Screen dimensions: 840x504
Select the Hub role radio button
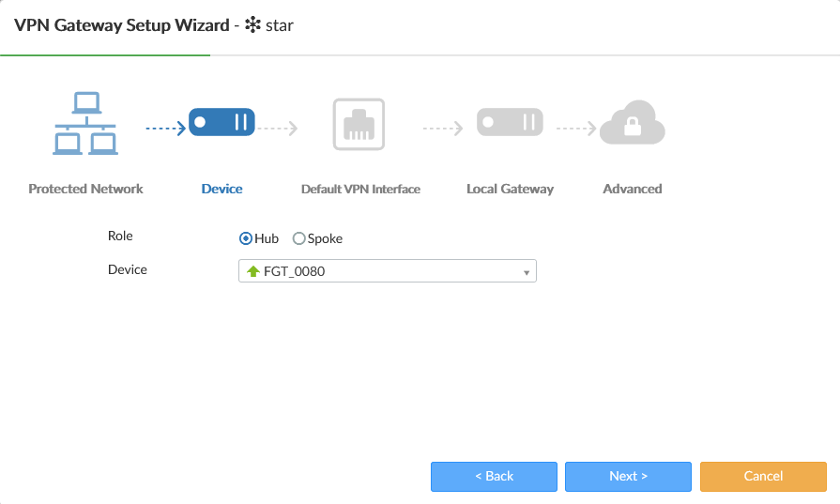tap(246, 238)
